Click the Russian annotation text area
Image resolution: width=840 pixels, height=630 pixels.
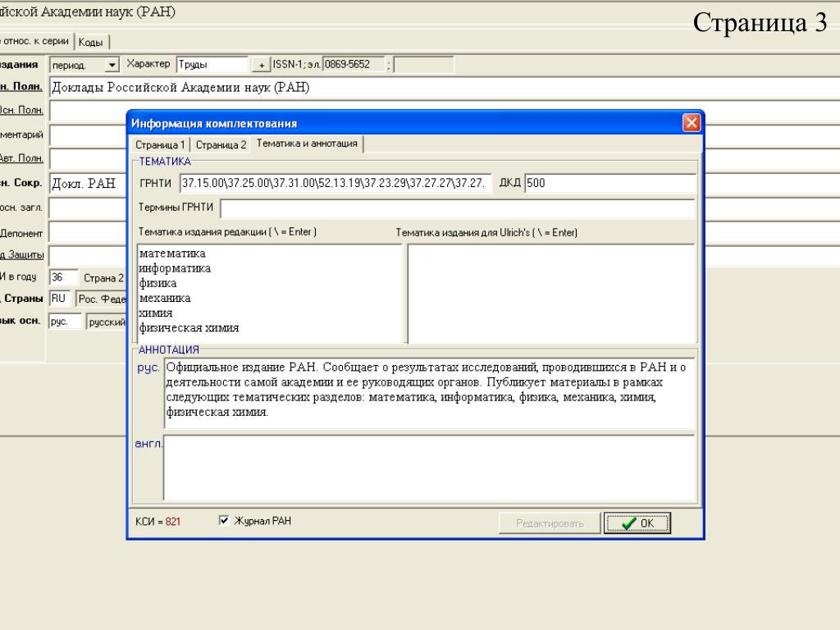430,393
